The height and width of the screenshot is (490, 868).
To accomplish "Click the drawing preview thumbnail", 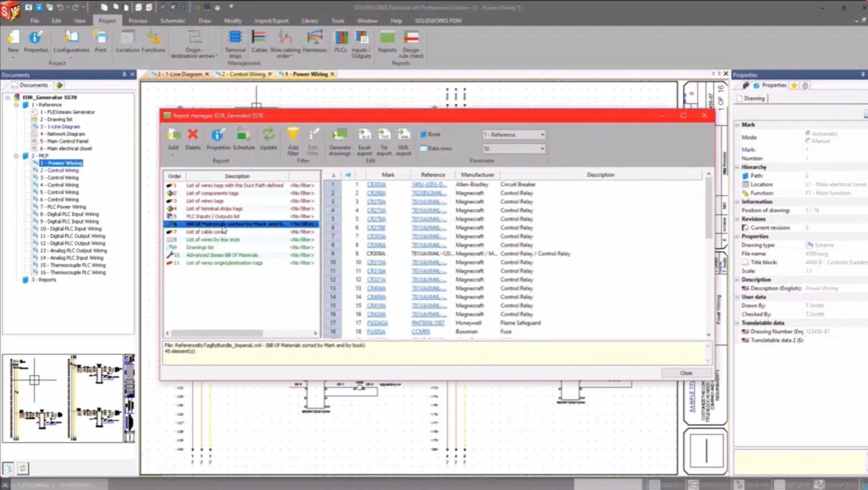I will coord(69,398).
